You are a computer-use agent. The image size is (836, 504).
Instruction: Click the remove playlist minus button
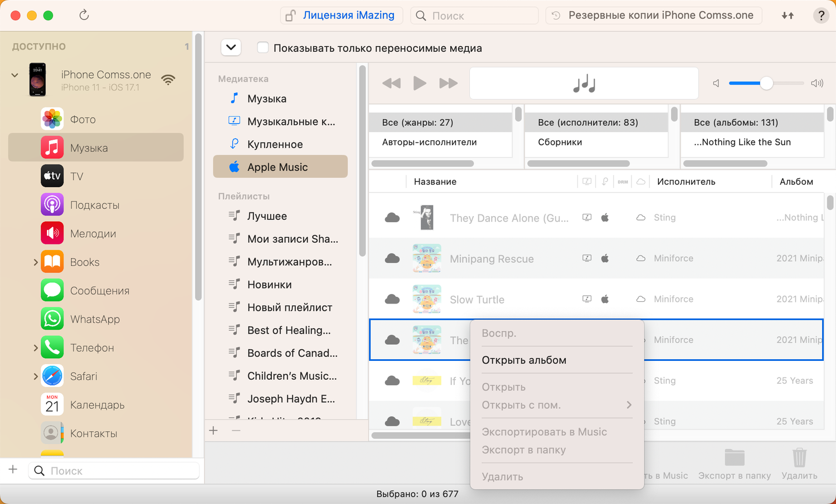point(236,430)
